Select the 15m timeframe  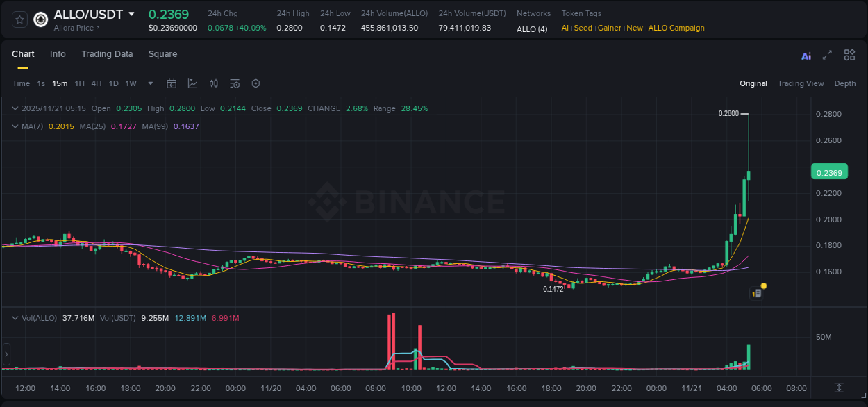[x=60, y=83]
